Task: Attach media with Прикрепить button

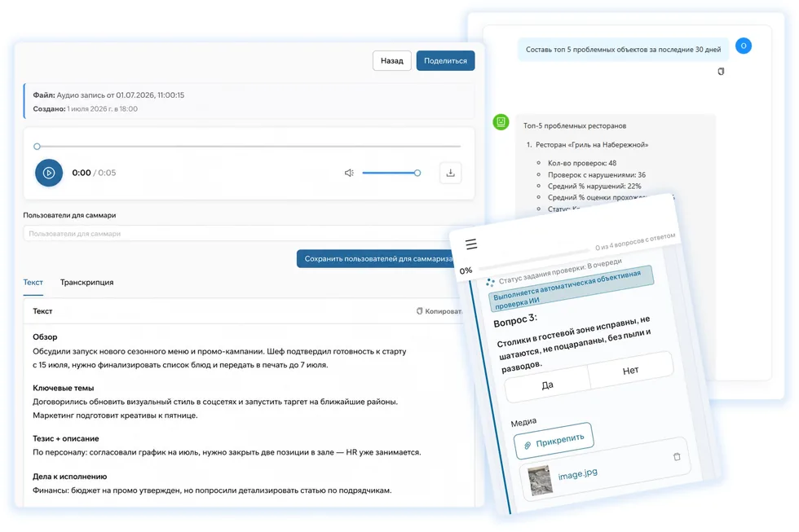Action: coord(554,441)
